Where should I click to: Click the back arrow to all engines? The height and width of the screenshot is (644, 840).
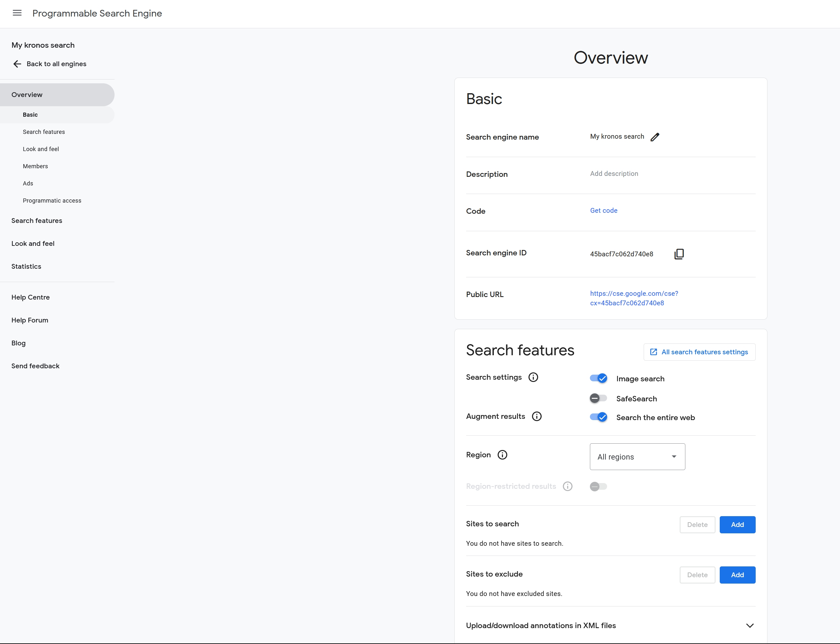coord(17,64)
